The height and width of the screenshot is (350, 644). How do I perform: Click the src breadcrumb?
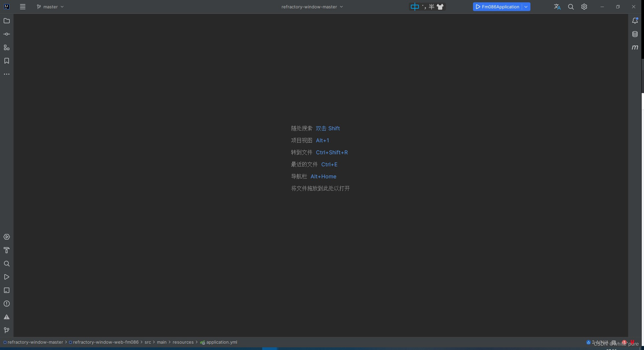coord(148,342)
